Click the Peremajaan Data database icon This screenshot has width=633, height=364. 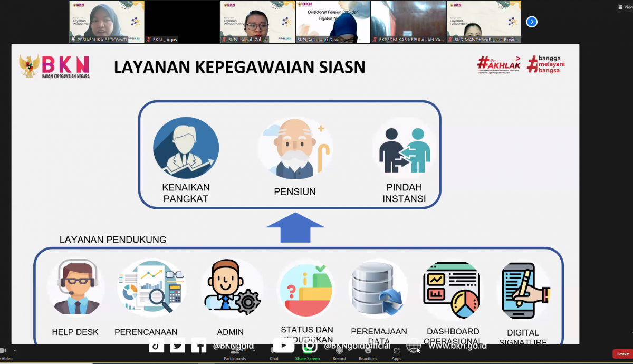click(x=378, y=289)
